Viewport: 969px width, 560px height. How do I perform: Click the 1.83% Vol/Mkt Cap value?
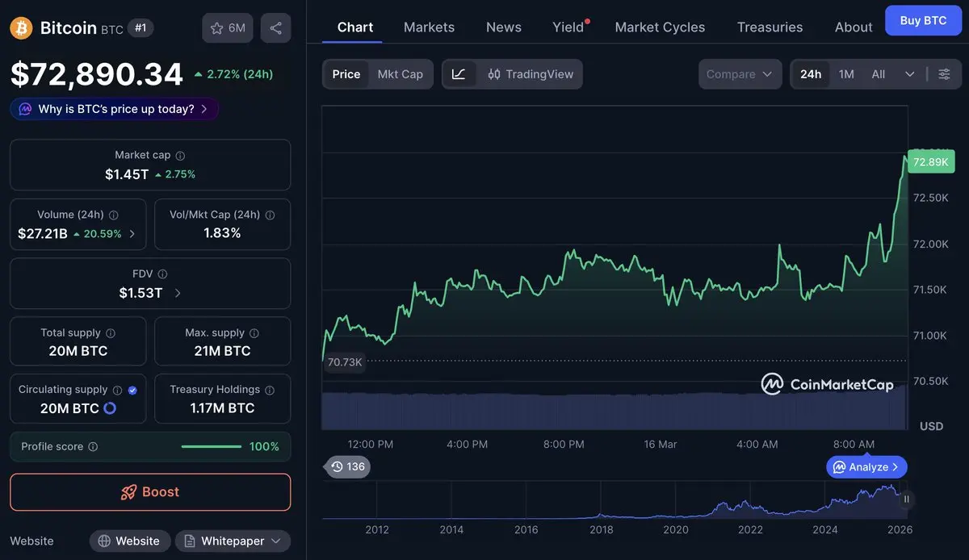222,233
